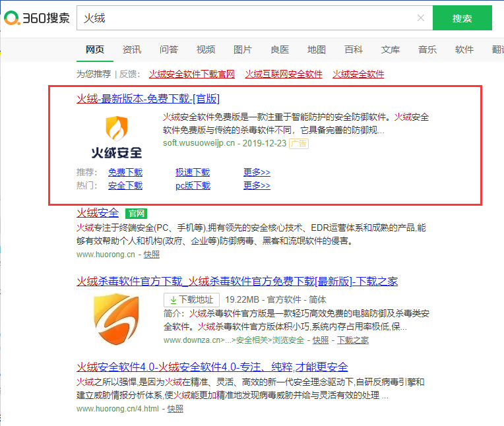504x426 pixels.
Task: Switch to the 资讯 tab
Action: point(131,49)
